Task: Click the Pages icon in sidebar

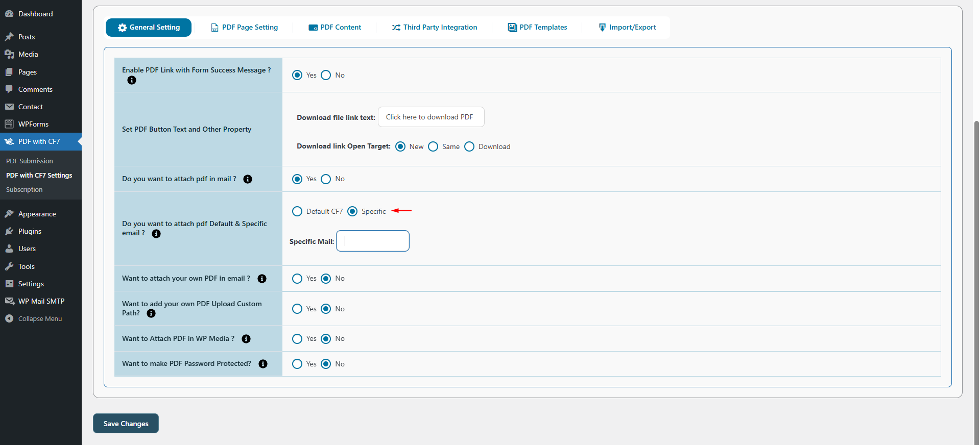Action: tap(9, 72)
